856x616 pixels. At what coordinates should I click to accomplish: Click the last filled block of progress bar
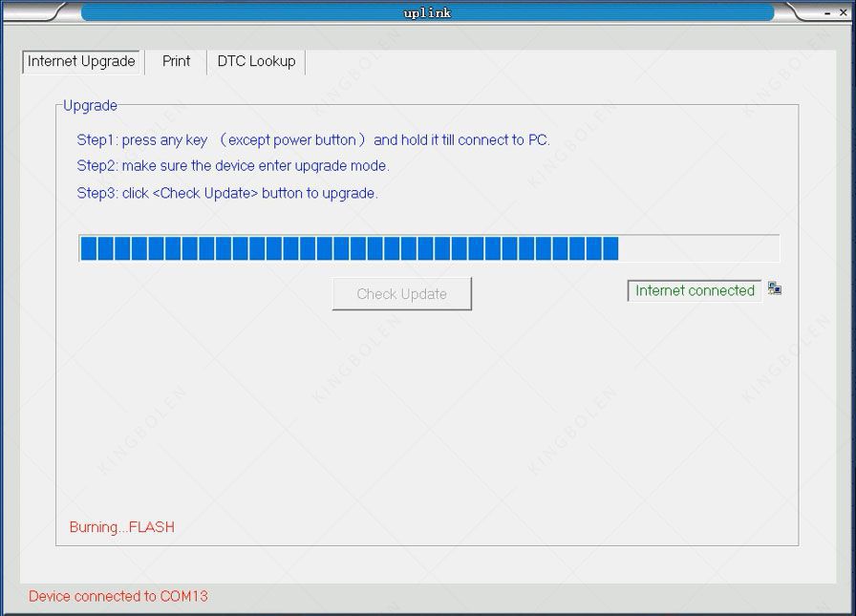[610, 248]
